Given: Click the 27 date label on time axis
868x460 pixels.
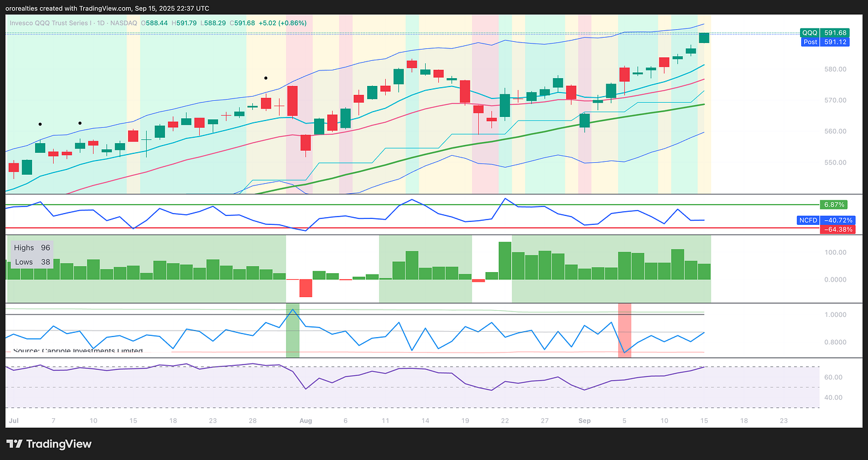Looking at the screenshot, I should (x=545, y=421).
